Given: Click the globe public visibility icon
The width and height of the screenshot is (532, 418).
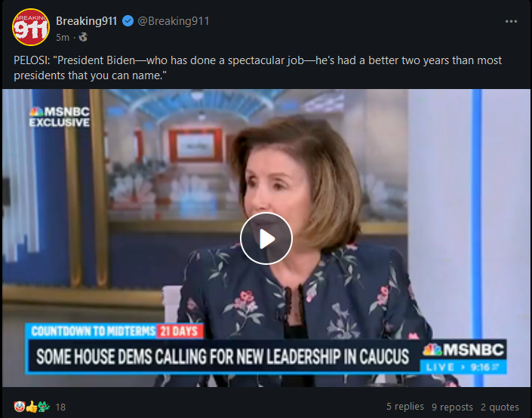Looking at the screenshot, I should pyautogui.click(x=83, y=37).
